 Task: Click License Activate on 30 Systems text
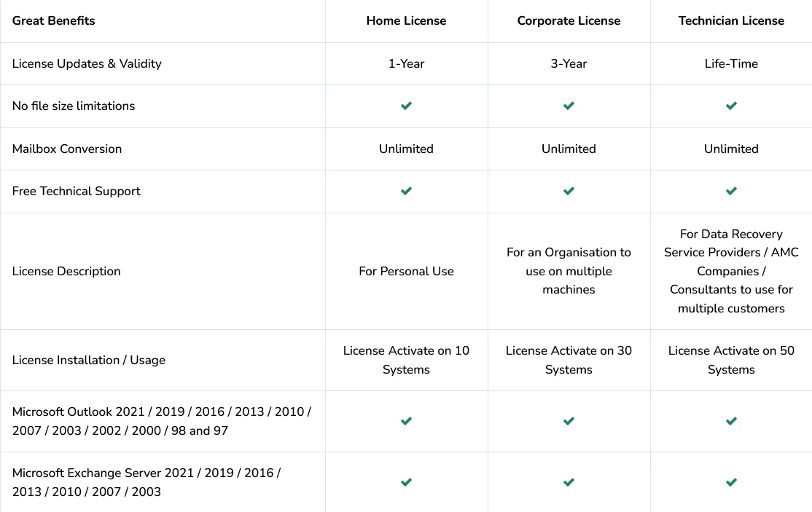(569, 360)
